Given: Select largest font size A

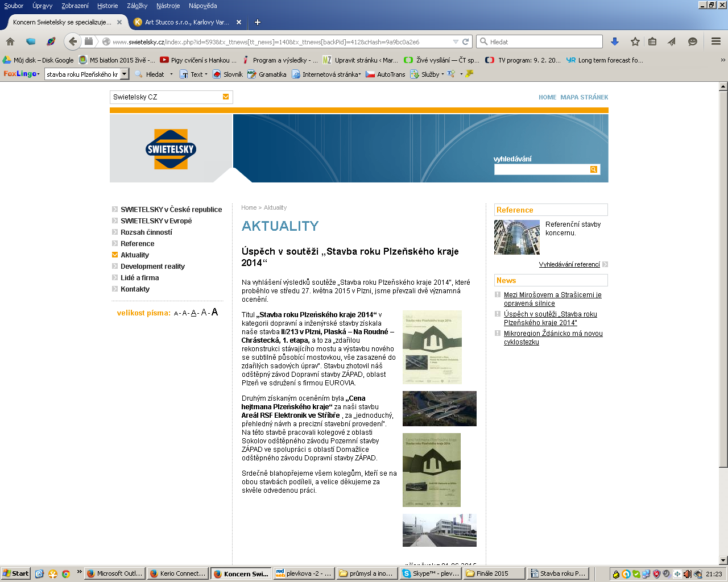Looking at the screenshot, I should [x=214, y=312].
